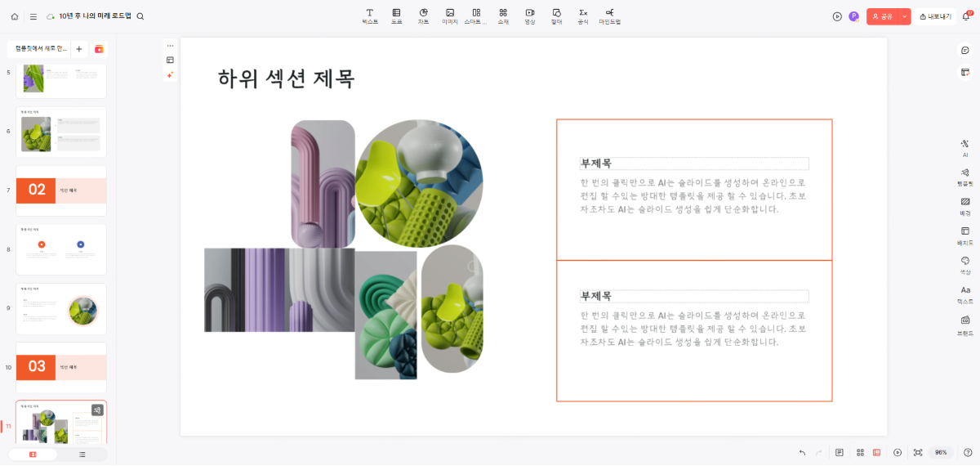Select the 필터 filter tool
This screenshot has width=980, height=466.
click(x=556, y=16)
